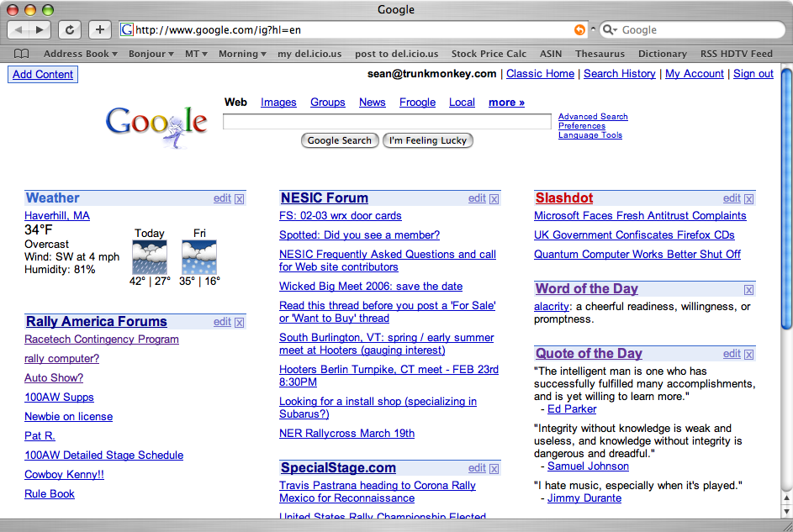Open the Thesaurus bookmark
The image size is (793, 532).
pyautogui.click(x=600, y=54)
